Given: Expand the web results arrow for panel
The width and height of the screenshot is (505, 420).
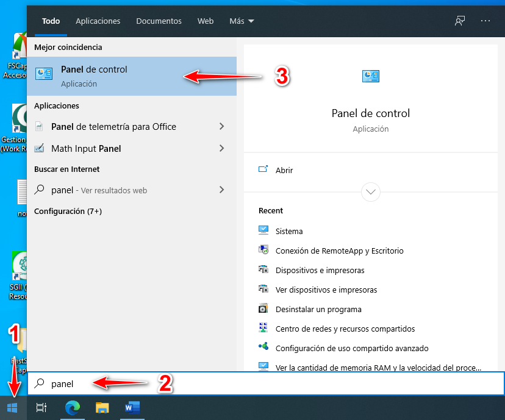Looking at the screenshot, I should coord(221,190).
